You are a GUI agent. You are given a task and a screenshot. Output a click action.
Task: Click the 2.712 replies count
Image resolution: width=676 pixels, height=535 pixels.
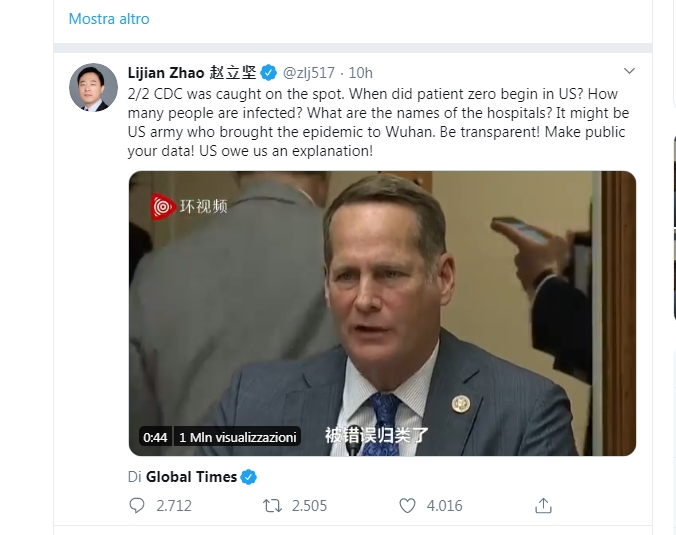pos(174,506)
